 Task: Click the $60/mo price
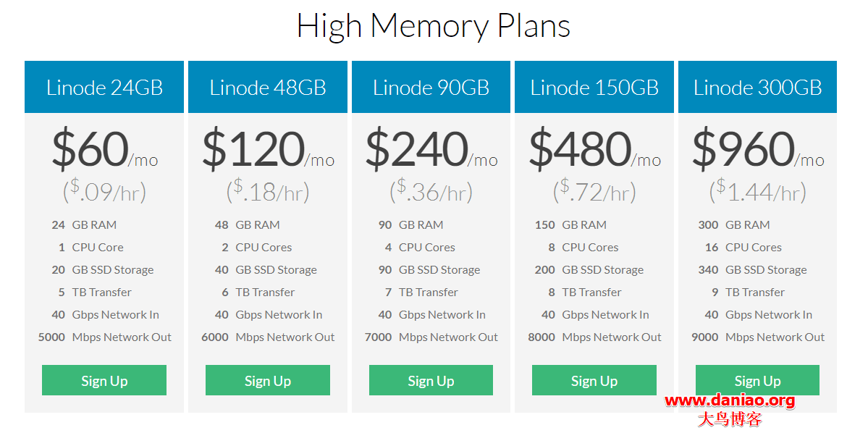coord(104,149)
